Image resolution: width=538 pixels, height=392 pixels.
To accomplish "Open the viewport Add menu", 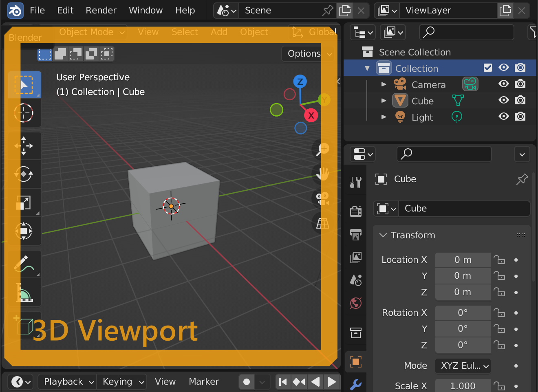I will pyautogui.click(x=219, y=32).
